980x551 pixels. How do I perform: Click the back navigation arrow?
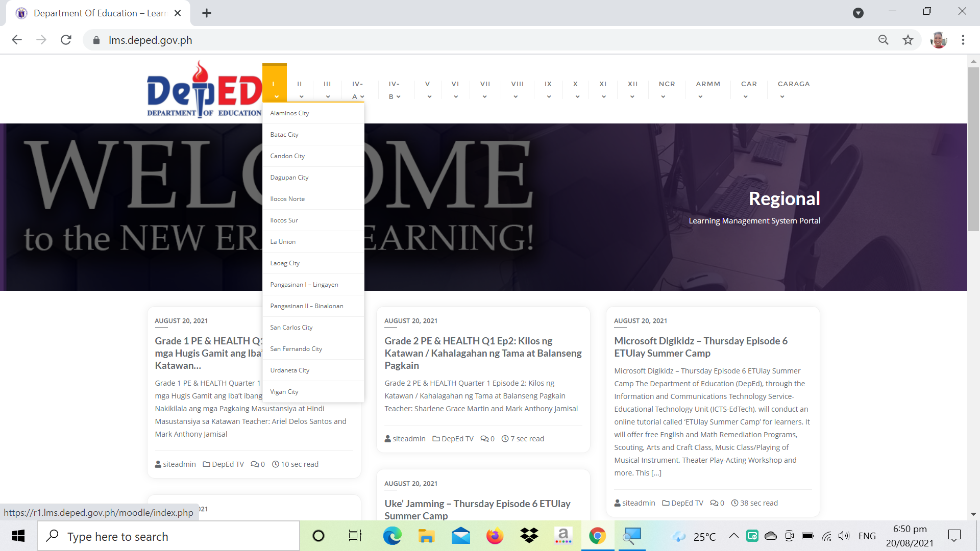(x=17, y=39)
